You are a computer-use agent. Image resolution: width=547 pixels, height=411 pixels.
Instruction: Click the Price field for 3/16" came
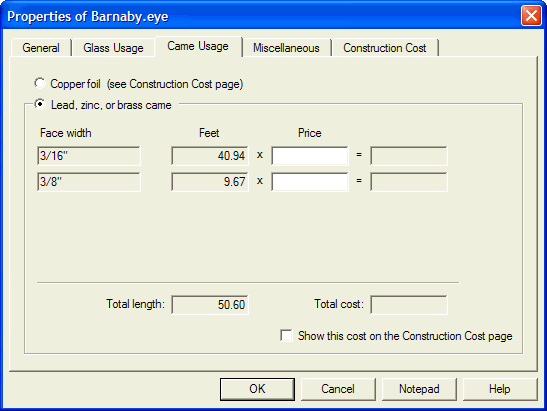tap(310, 156)
